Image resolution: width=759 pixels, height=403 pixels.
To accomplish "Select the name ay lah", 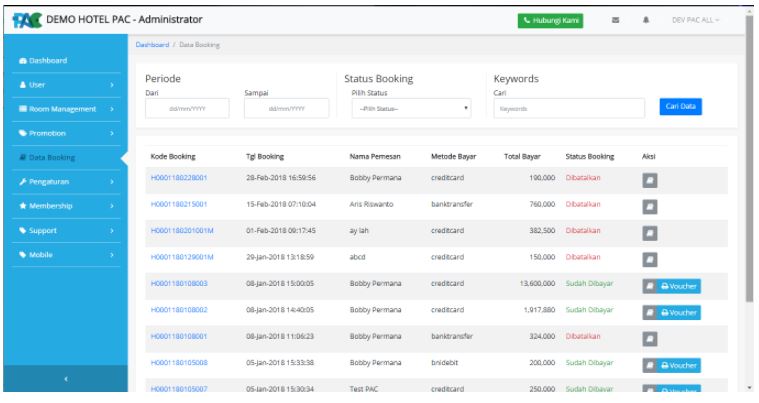I will (359, 230).
